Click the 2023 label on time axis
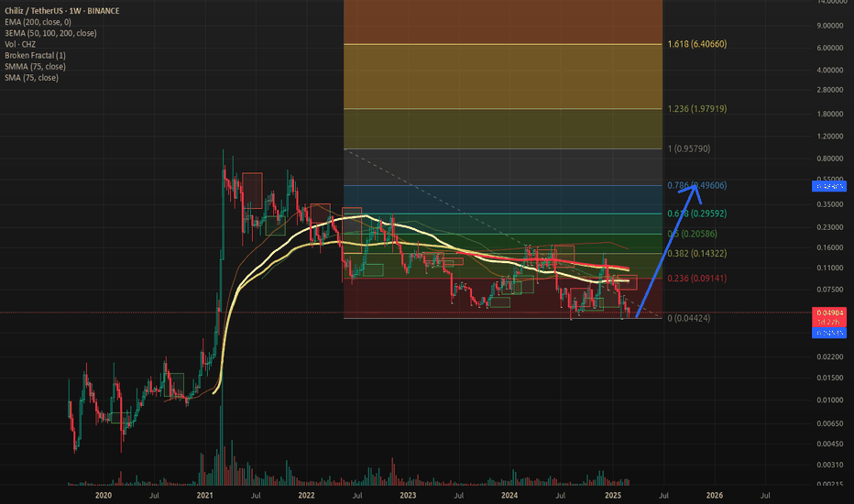Image resolution: width=854 pixels, height=504 pixels. coord(408,495)
